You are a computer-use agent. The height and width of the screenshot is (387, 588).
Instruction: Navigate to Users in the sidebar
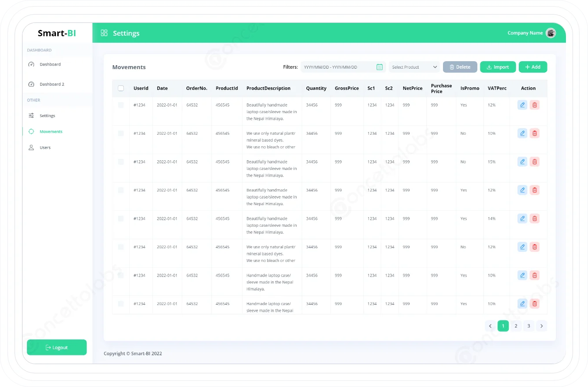click(x=45, y=147)
